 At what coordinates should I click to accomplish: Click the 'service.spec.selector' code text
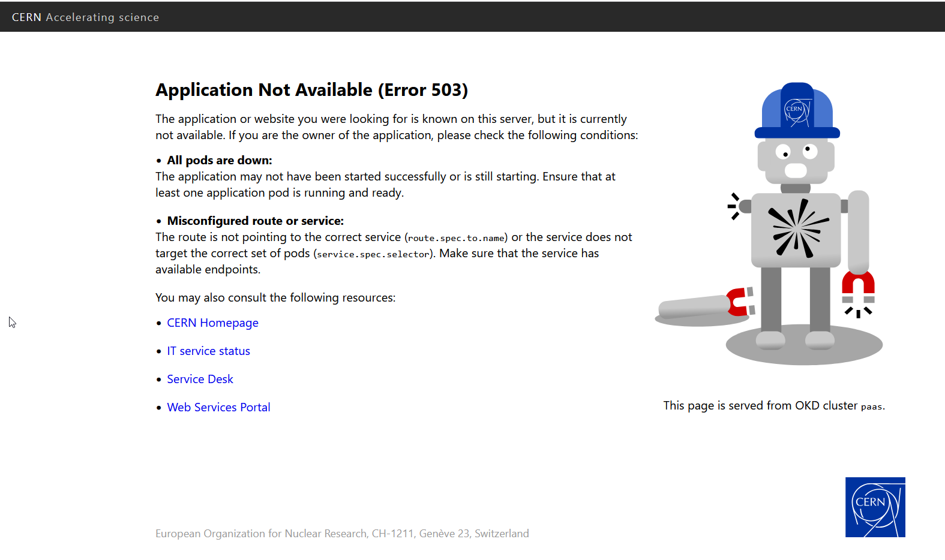[373, 254]
